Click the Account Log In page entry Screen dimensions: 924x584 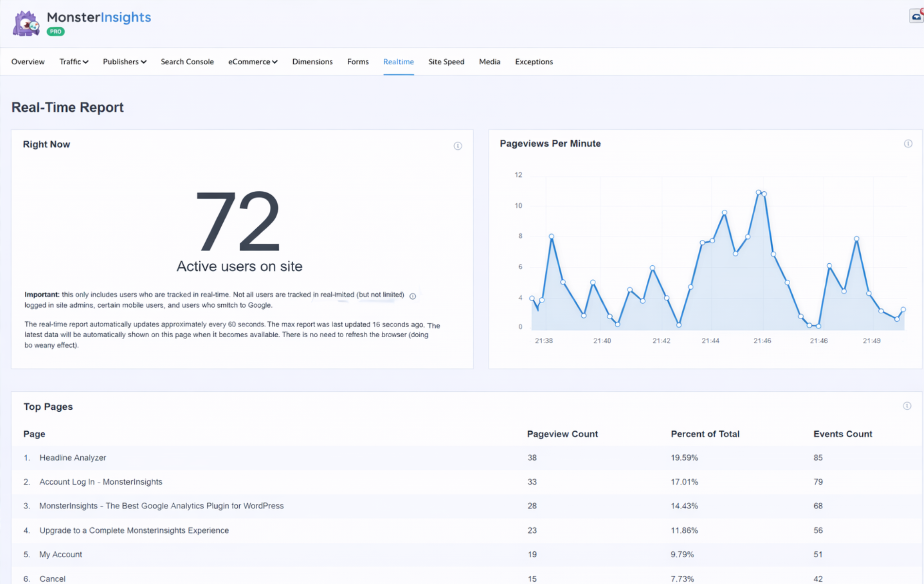[x=101, y=482]
